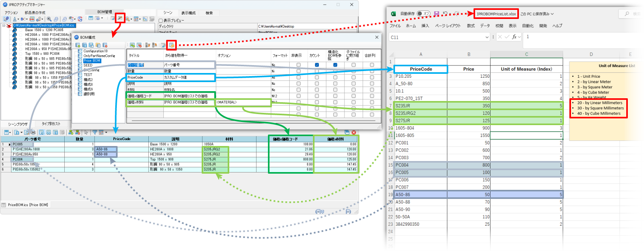Image resolution: width=644 pixels, height=251 pixels.
Task: Open the アクション menu
Action: (11, 13)
